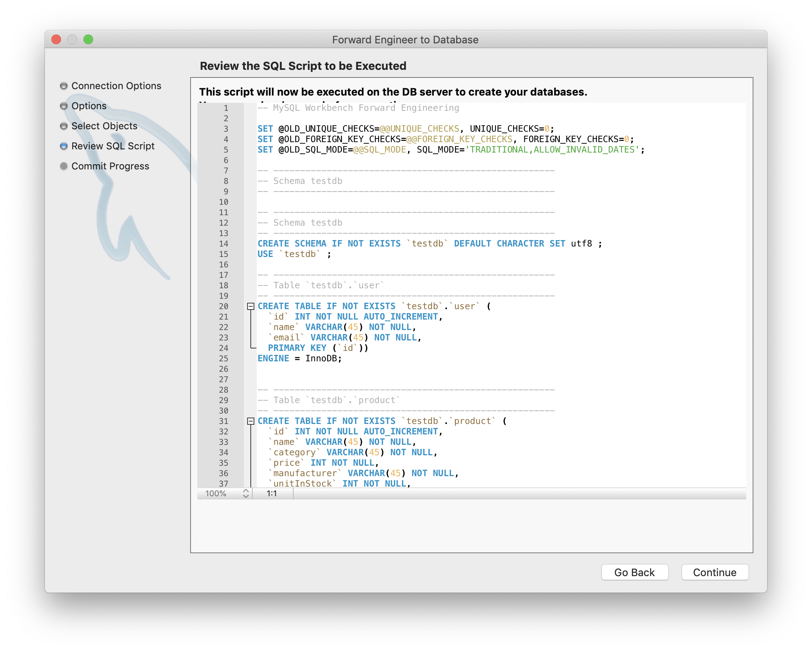Screen dimensions: 812x652
Task: Click the green zoom window button
Action: pos(88,39)
